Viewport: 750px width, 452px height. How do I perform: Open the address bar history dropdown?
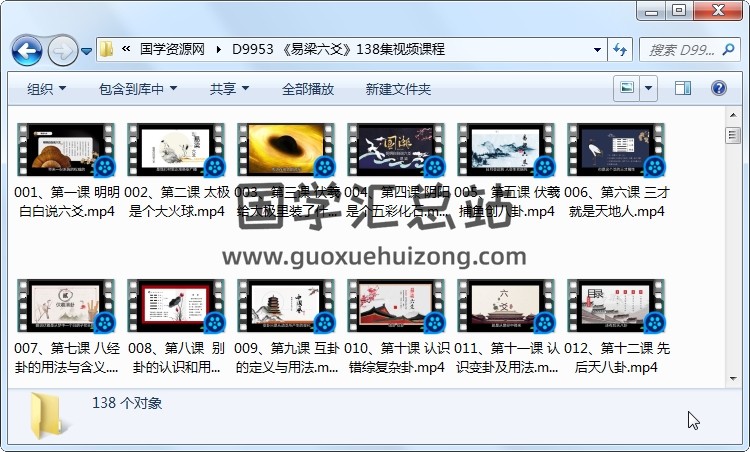pos(597,50)
